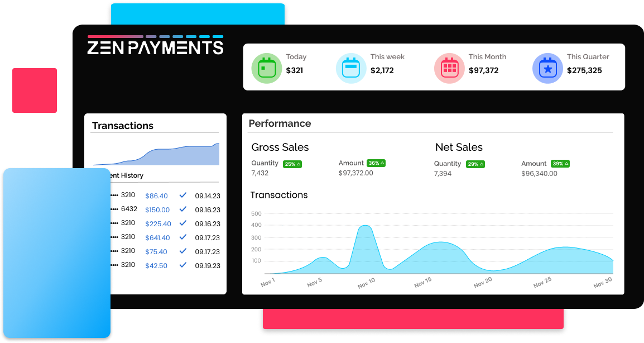This screenshot has width=644, height=343.
Task: Open the $150.00 payment amount
Action: 157,209
